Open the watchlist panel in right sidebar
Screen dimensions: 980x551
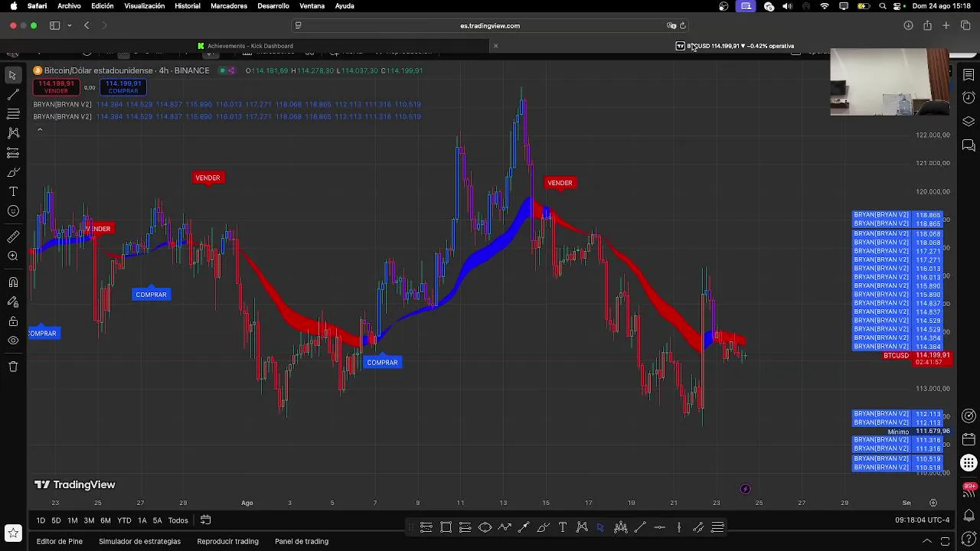[x=969, y=75]
